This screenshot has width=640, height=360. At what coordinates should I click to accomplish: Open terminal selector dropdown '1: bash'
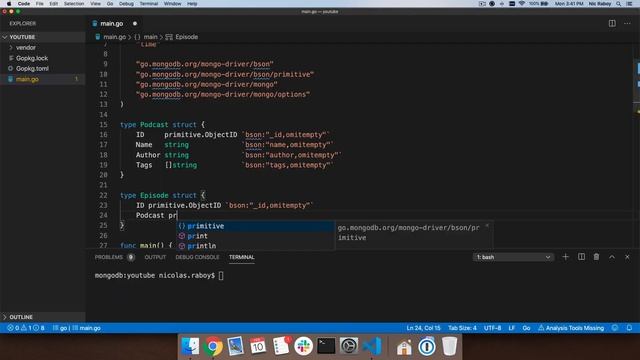513,257
